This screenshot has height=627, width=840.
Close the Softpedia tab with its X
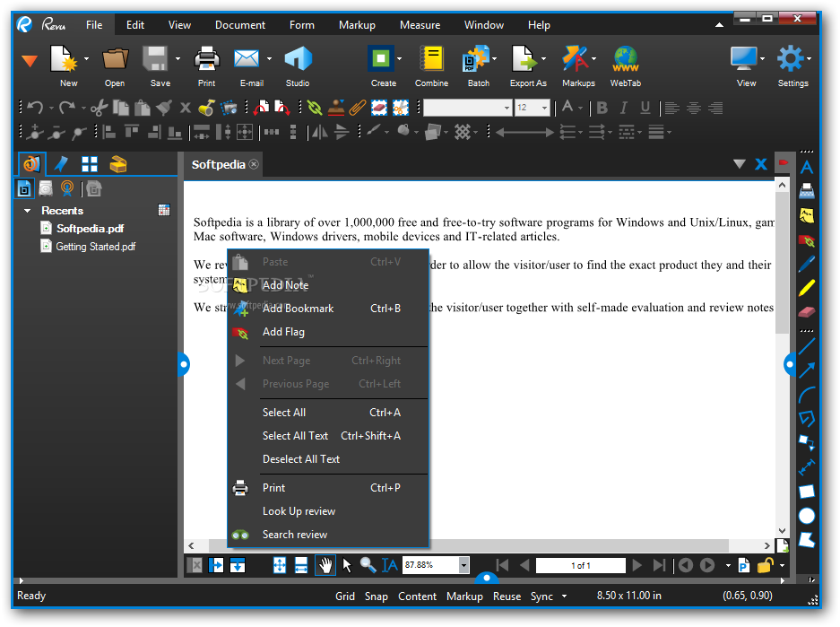(254, 164)
